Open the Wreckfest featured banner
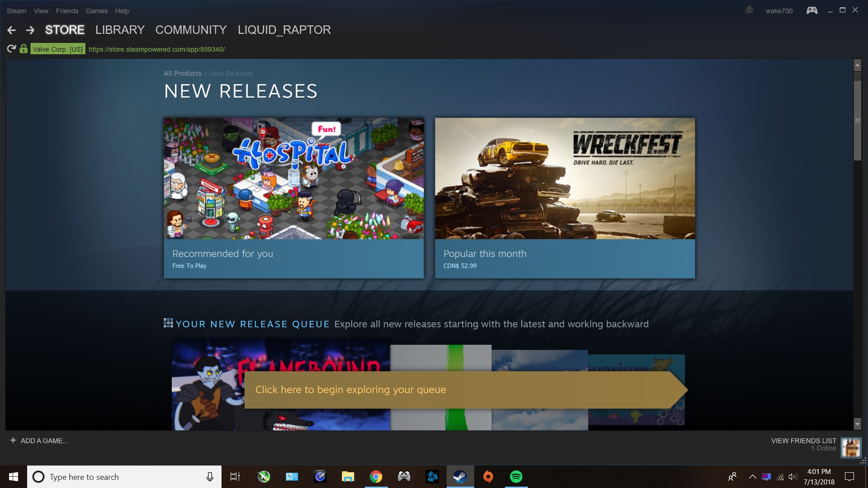 pos(565,178)
